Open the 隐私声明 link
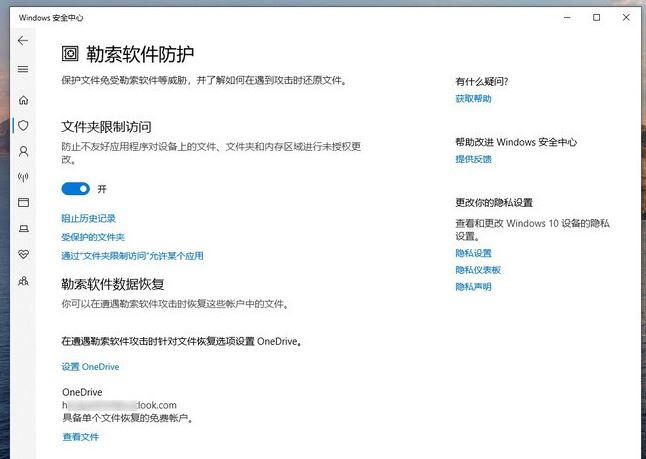 click(x=473, y=287)
